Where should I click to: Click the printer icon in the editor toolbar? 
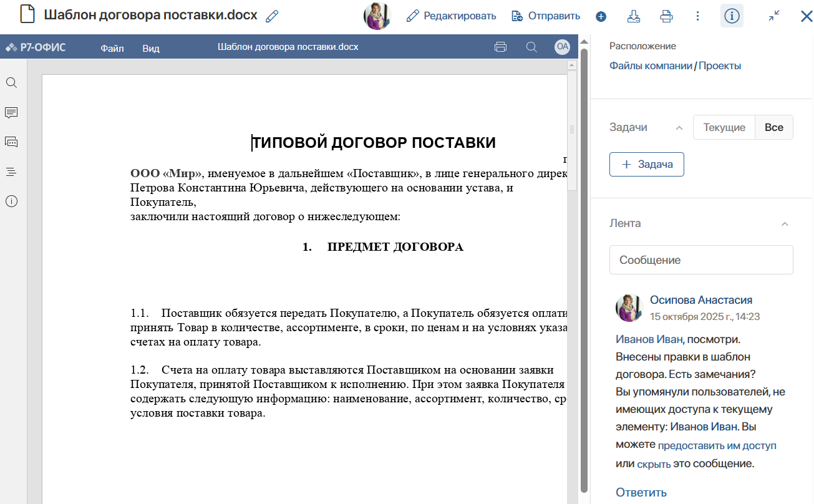coord(500,47)
